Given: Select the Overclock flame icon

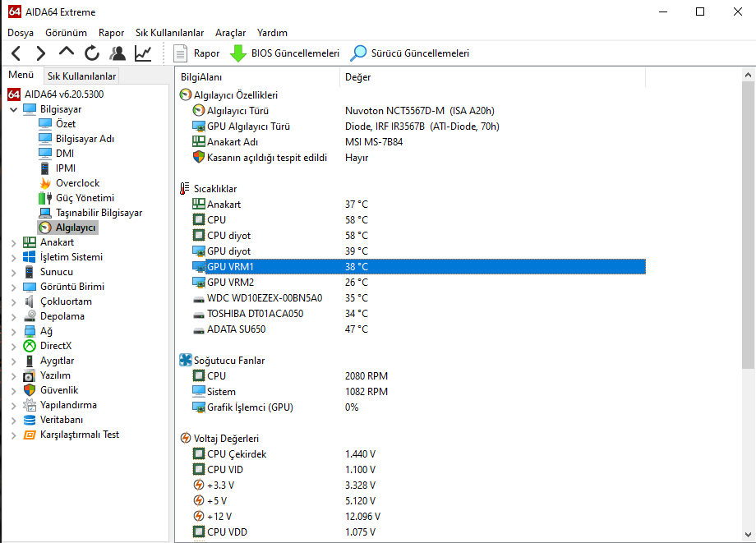Looking at the screenshot, I should 45,183.
